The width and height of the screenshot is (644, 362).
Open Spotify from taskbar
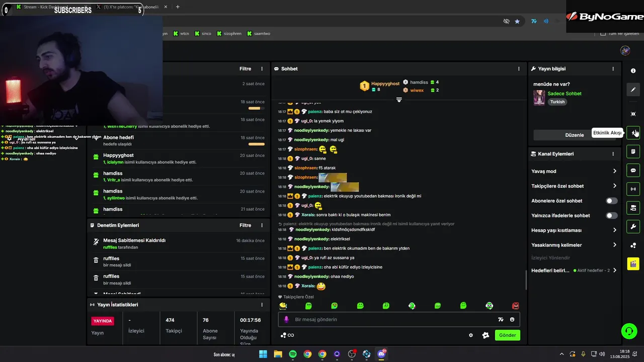click(293, 354)
